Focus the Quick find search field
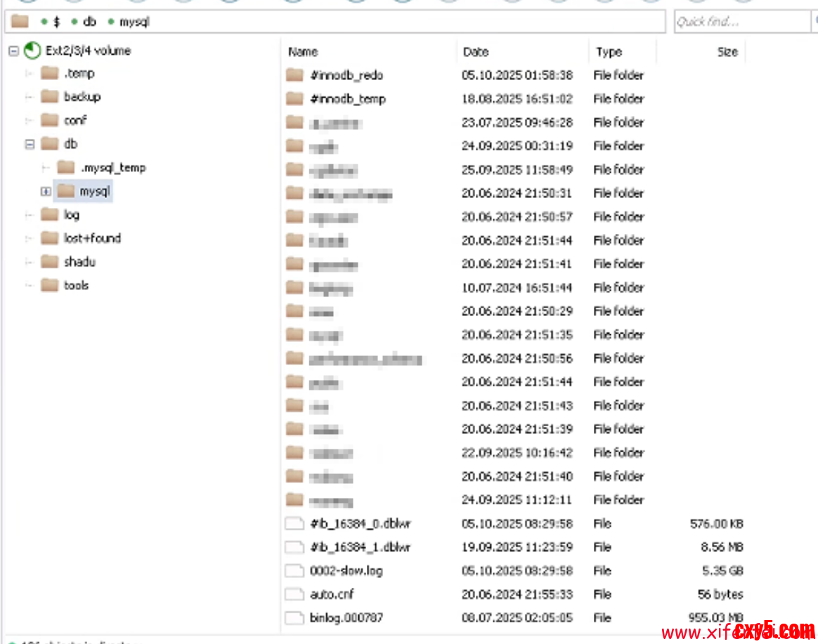This screenshot has width=818, height=644. point(741,22)
